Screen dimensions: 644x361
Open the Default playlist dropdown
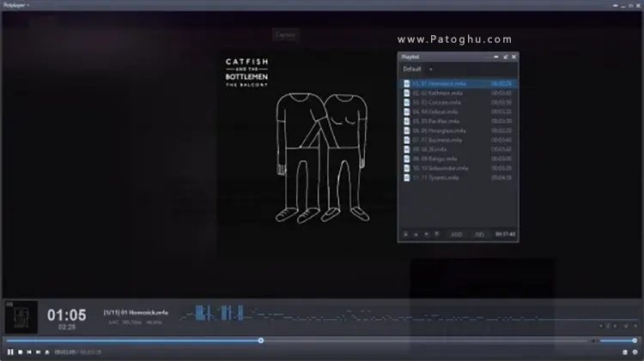(x=416, y=69)
